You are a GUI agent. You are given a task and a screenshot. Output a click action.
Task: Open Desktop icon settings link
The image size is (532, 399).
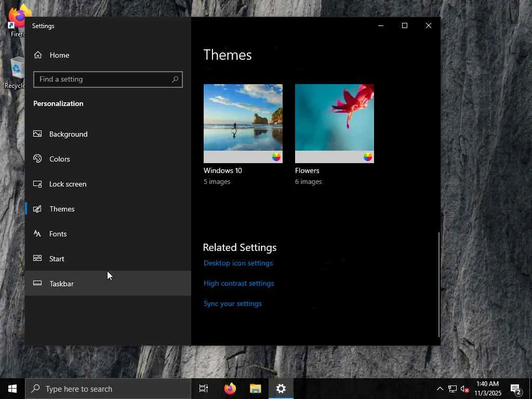click(238, 263)
